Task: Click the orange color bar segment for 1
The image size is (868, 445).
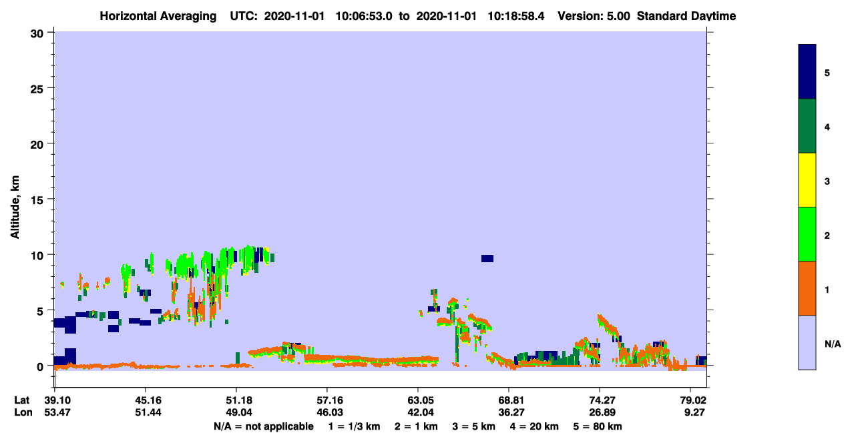Action: click(x=807, y=288)
